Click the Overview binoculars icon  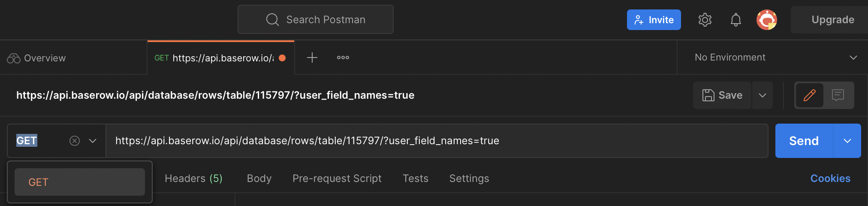pos(14,58)
